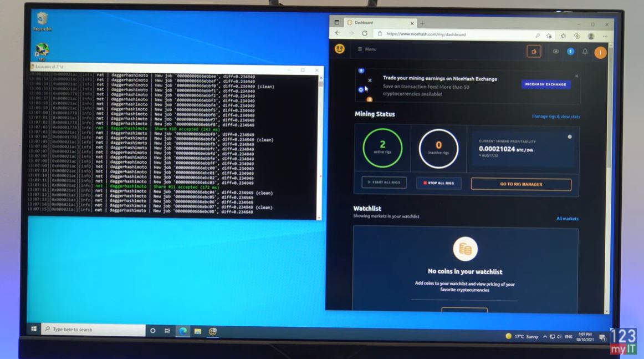644x359 pixels.
Task: Click the 0.00021024 BTC/24h profitability value
Action: [x=505, y=149]
